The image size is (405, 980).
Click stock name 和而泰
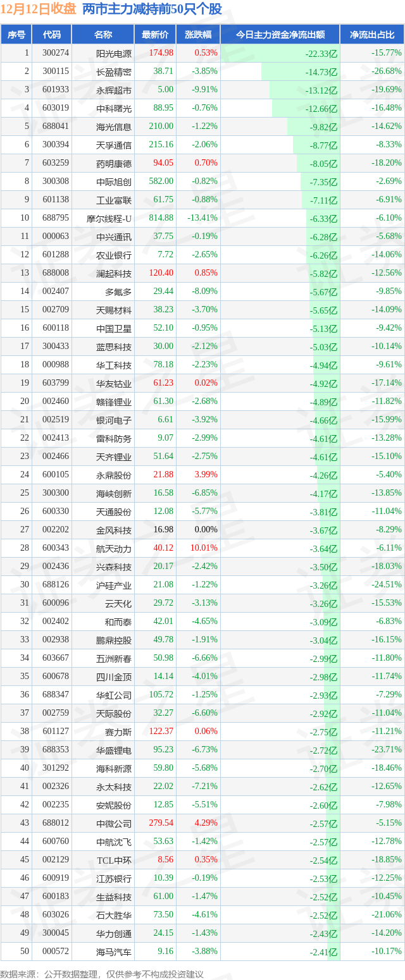(118, 622)
